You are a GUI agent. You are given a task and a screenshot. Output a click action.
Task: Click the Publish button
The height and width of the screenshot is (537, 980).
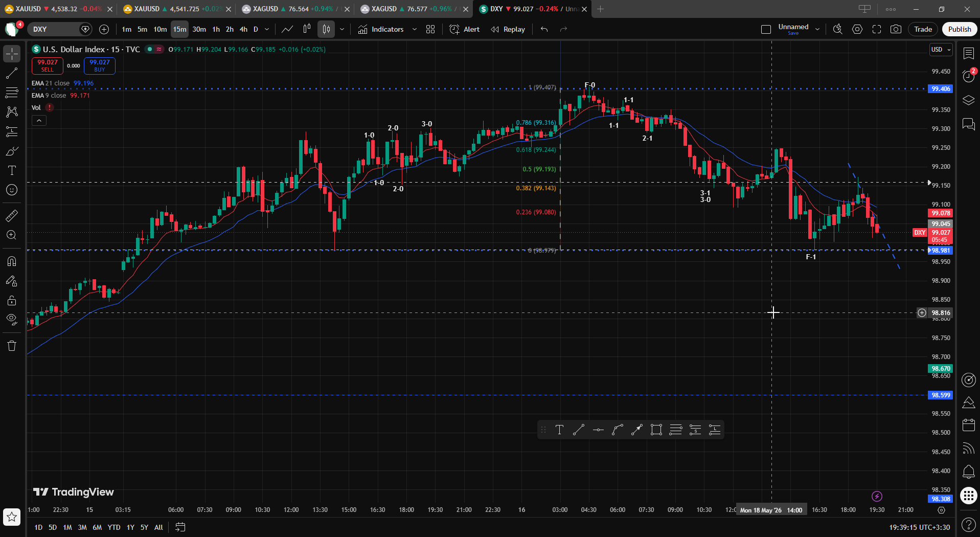959,29
